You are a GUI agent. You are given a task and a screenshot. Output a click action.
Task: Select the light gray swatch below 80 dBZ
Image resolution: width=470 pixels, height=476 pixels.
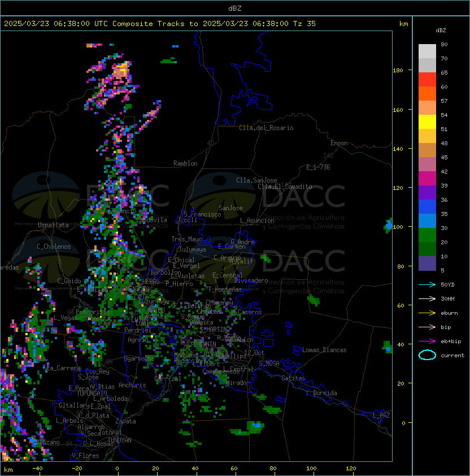coord(427,51)
